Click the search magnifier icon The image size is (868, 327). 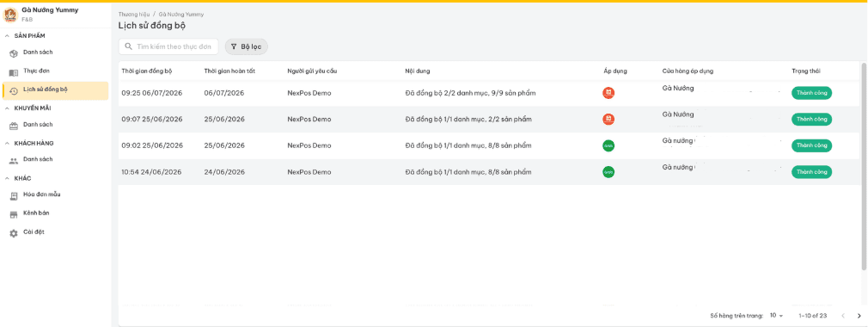(128, 46)
